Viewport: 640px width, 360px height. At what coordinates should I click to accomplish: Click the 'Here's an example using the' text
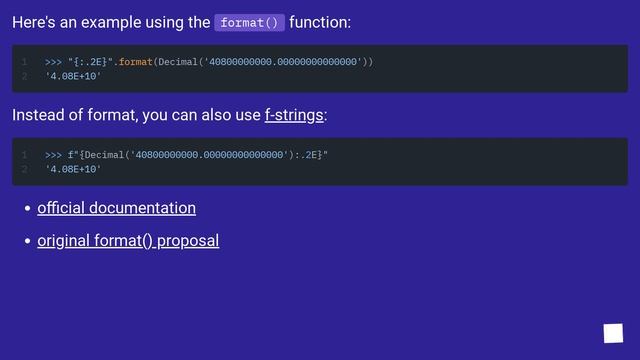click(x=111, y=22)
